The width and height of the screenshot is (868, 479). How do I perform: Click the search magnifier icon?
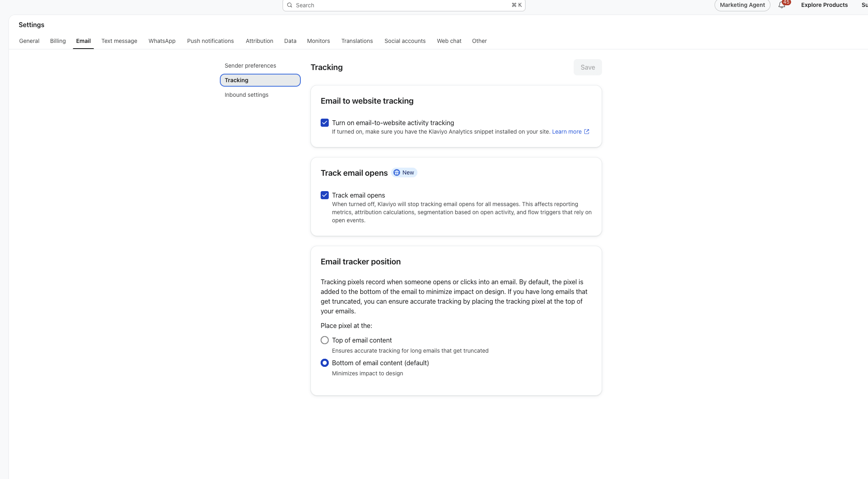(x=289, y=5)
